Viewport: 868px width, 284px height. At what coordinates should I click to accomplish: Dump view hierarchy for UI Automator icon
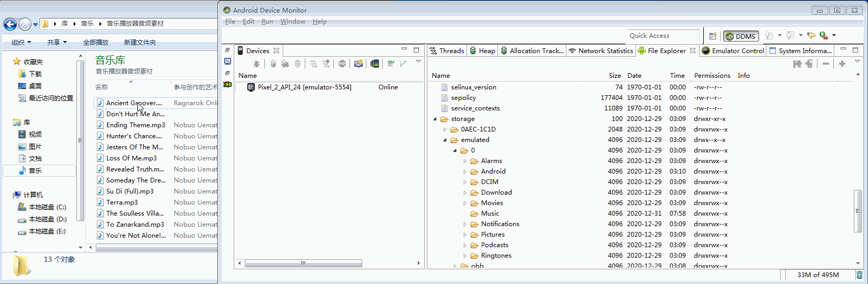click(375, 64)
